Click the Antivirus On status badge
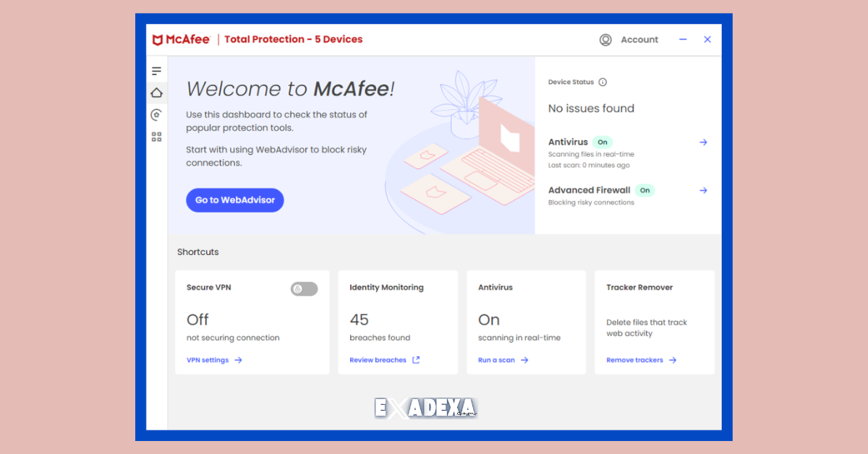This screenshot has height=454, width=868. 603,142
